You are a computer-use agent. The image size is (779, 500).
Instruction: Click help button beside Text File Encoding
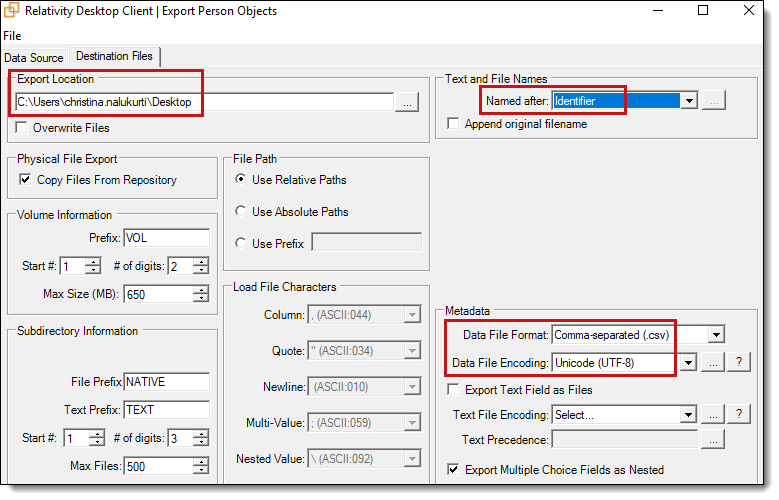[x=738, y=414]
